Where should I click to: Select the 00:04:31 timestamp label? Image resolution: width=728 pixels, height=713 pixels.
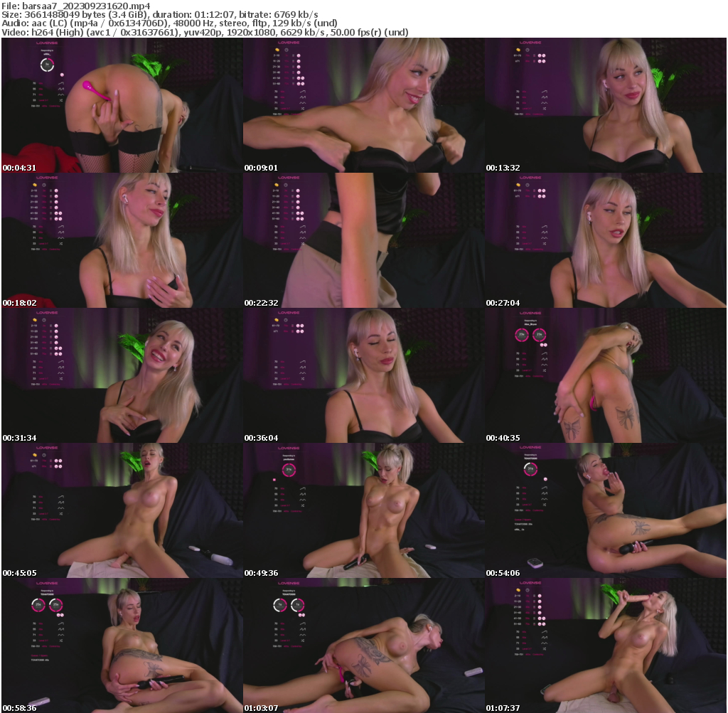18,168
